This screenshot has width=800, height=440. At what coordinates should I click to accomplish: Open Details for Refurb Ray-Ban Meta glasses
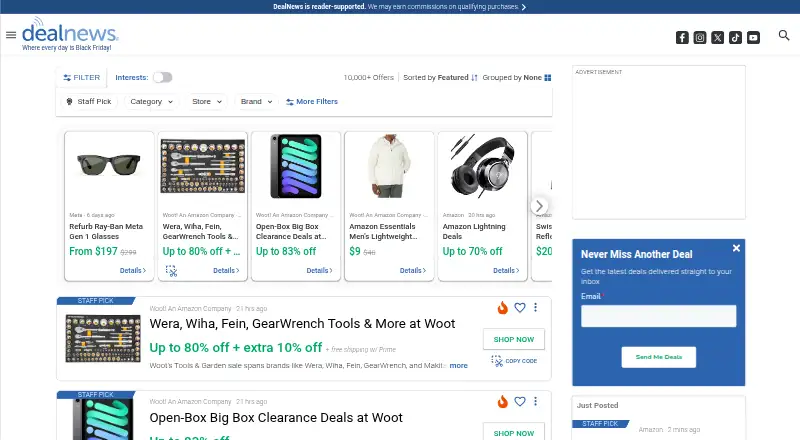(x=133, y=271)
